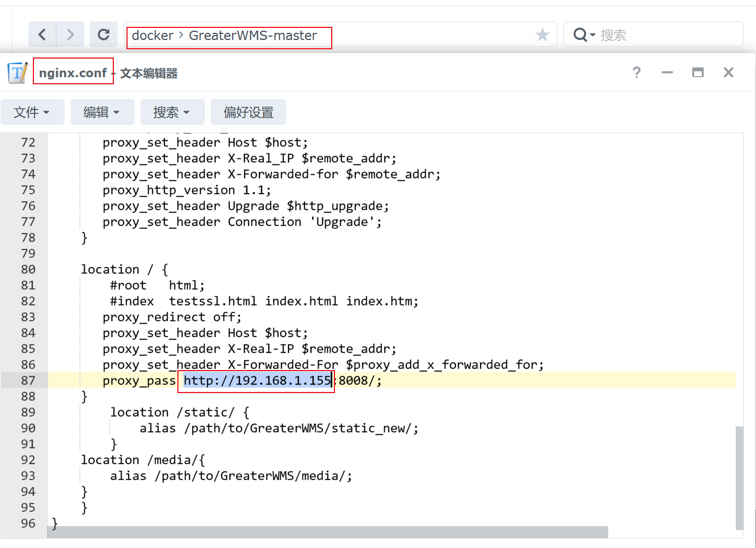Star the current folder as favorite
756x548 pixels.
[x=542, y=35]
